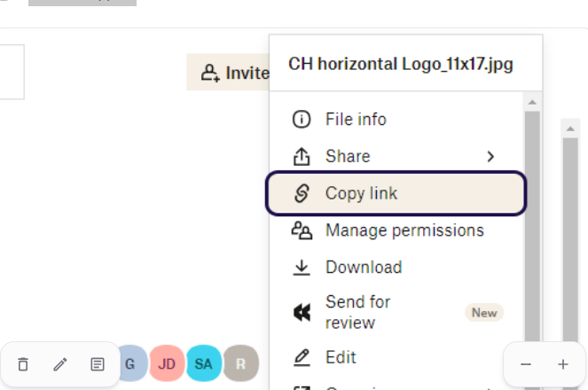Click the R user avatar
The image size is (588, 390).
click(240, 363)
